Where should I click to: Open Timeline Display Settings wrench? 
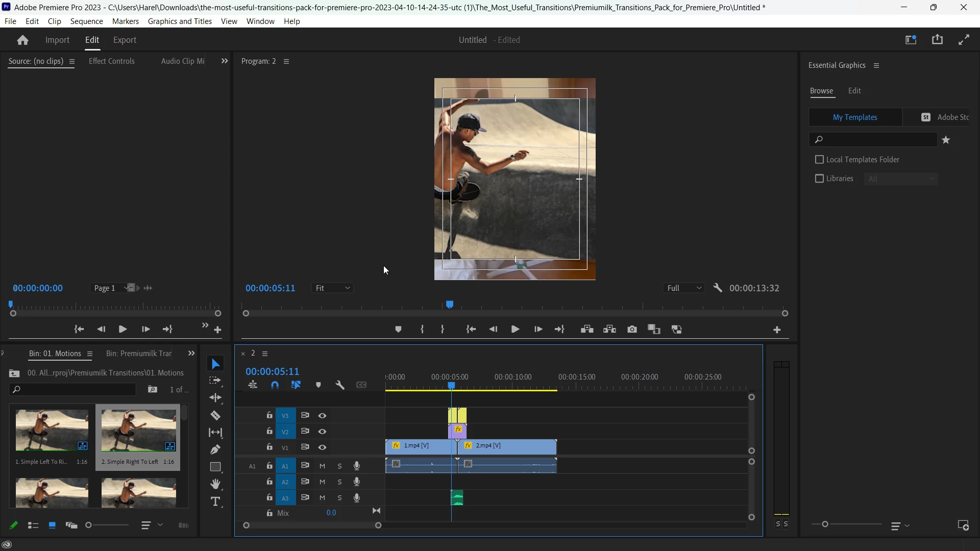340,385
